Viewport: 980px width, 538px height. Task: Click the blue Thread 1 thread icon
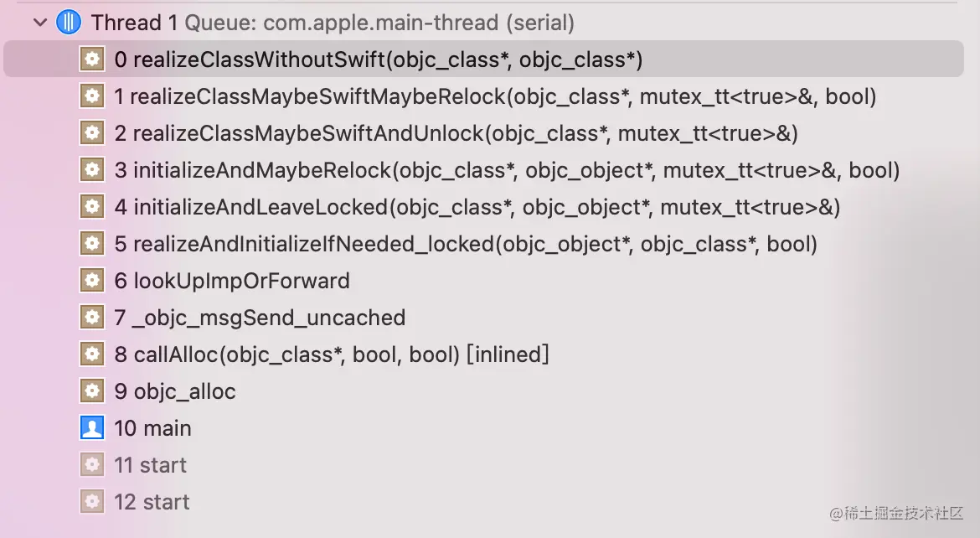click(69, 23)
